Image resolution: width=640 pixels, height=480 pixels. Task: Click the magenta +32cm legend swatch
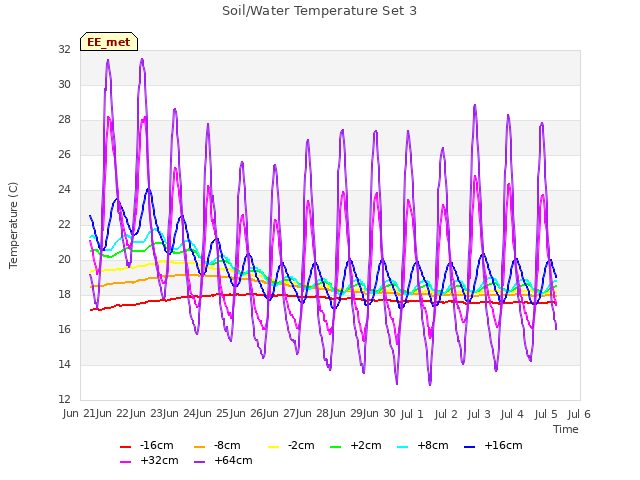point(125,462)
